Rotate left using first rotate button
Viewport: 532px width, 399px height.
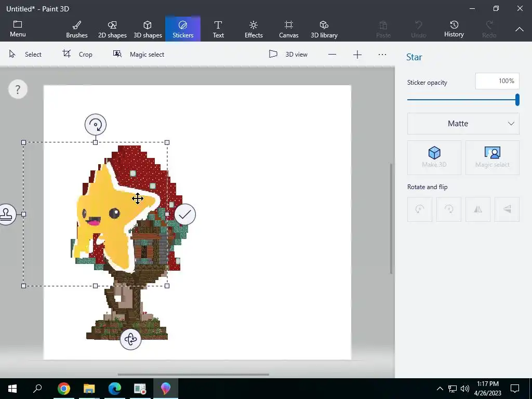click(420, 209)
